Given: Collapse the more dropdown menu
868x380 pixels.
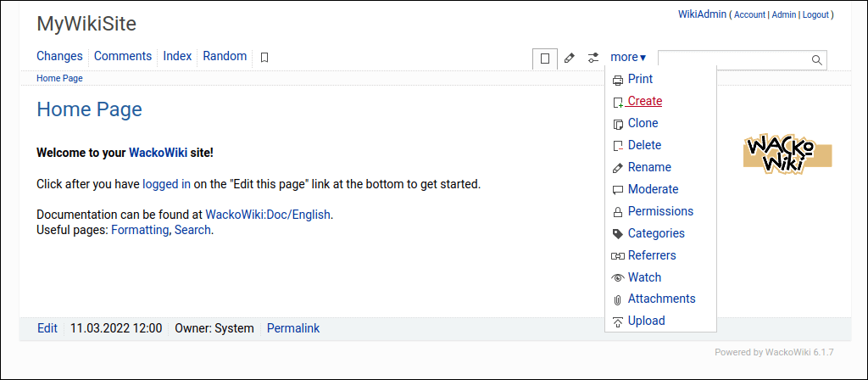Looking at the screenshot, I should [628, 57].
